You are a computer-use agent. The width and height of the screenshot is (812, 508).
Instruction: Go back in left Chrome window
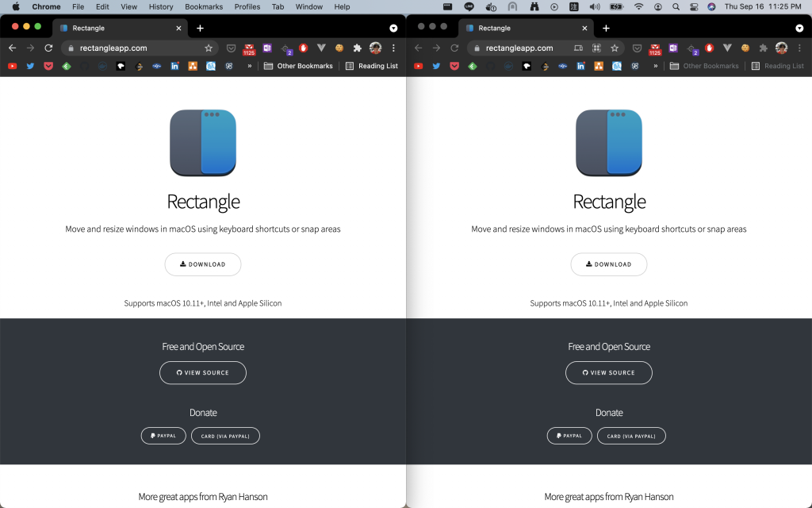(13, 48)
